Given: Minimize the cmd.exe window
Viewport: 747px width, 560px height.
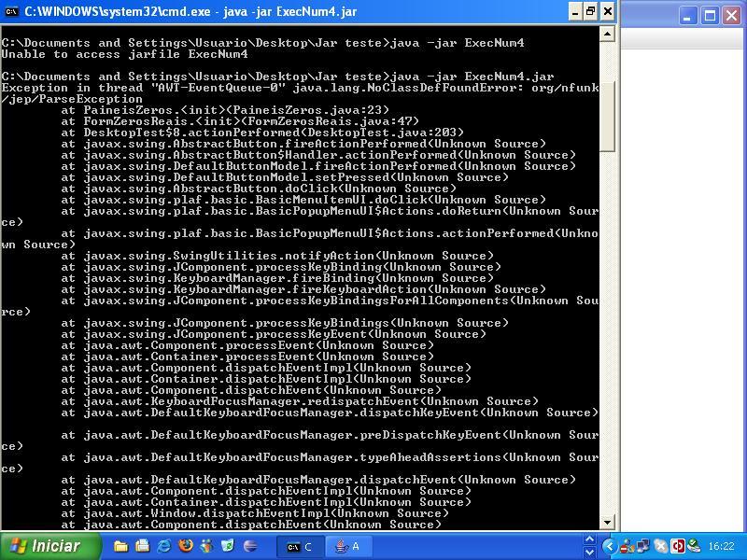Looking at the screenshot, I should pos(575,11).
